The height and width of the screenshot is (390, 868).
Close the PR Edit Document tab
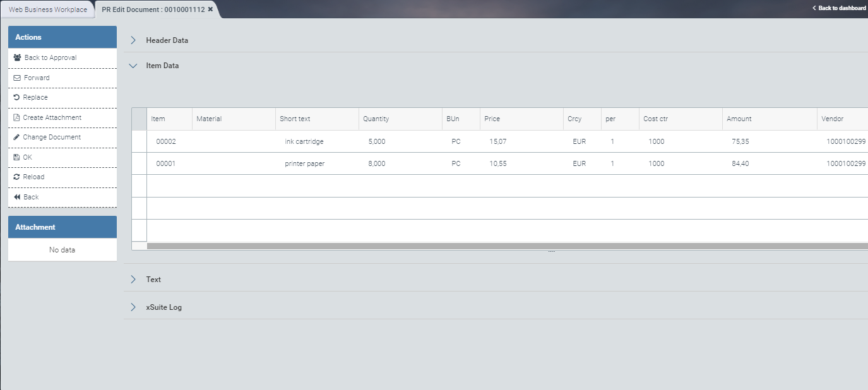click(x=210, y=9)
